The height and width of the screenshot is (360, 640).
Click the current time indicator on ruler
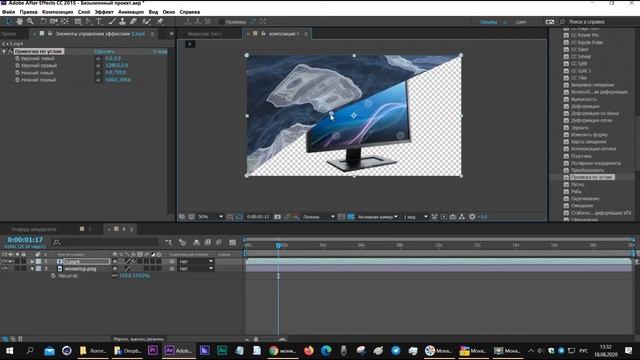(x=278, y=245)
